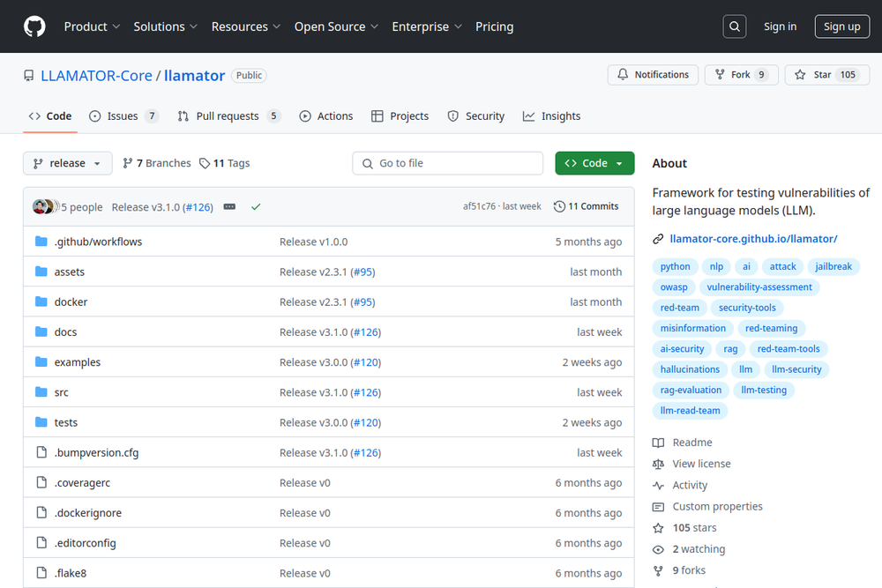Click the Sign in link
Viewport: 882px width, 588px height.
pyautogui.click(x=780, y=26)
